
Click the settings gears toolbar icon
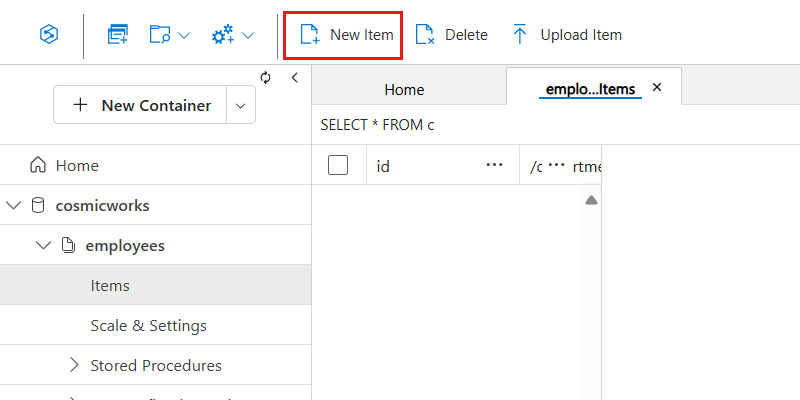click(222, 35)
